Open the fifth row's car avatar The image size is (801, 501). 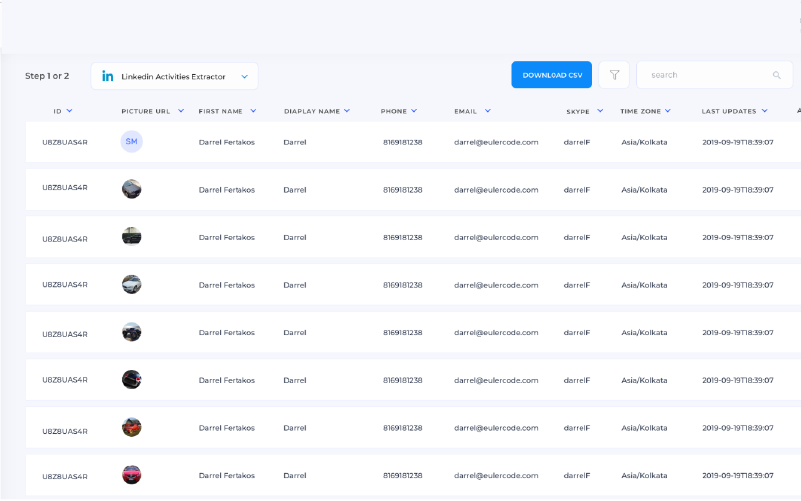coord(131,332)
